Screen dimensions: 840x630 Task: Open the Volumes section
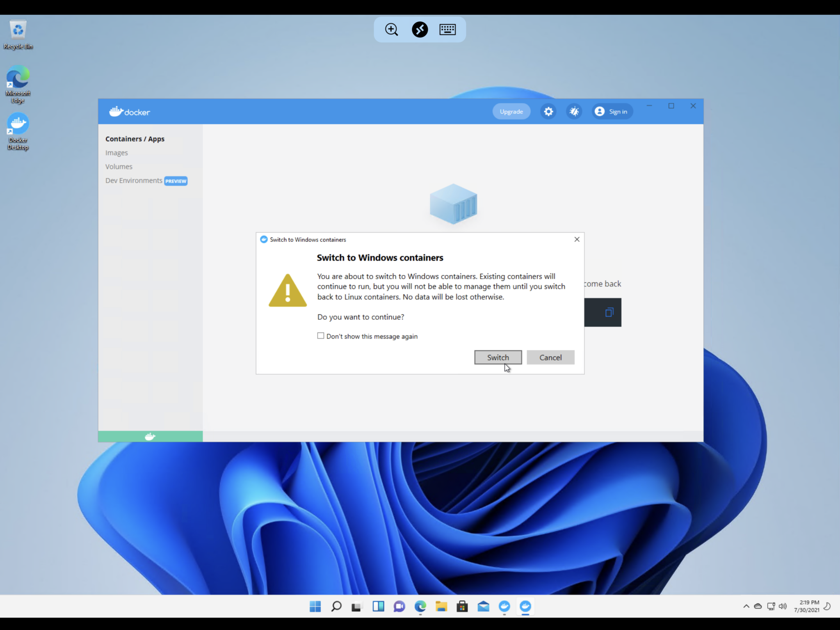(x=119, y=167)
